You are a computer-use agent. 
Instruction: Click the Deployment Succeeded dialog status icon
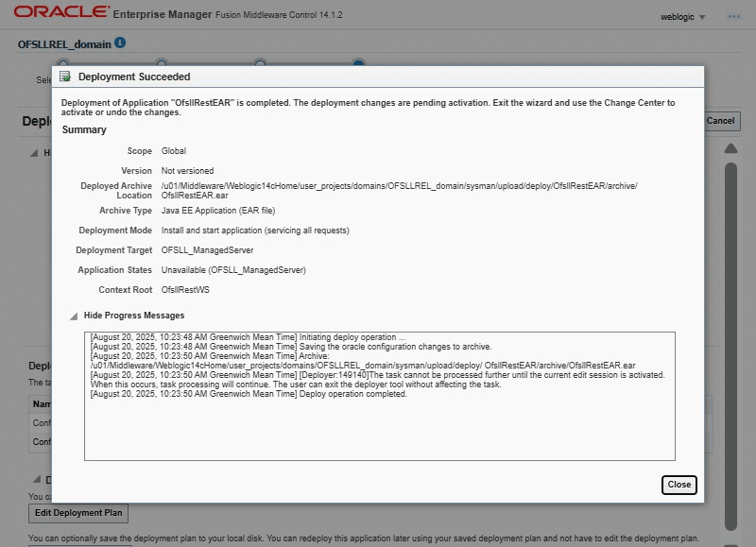tap(65, 77)
